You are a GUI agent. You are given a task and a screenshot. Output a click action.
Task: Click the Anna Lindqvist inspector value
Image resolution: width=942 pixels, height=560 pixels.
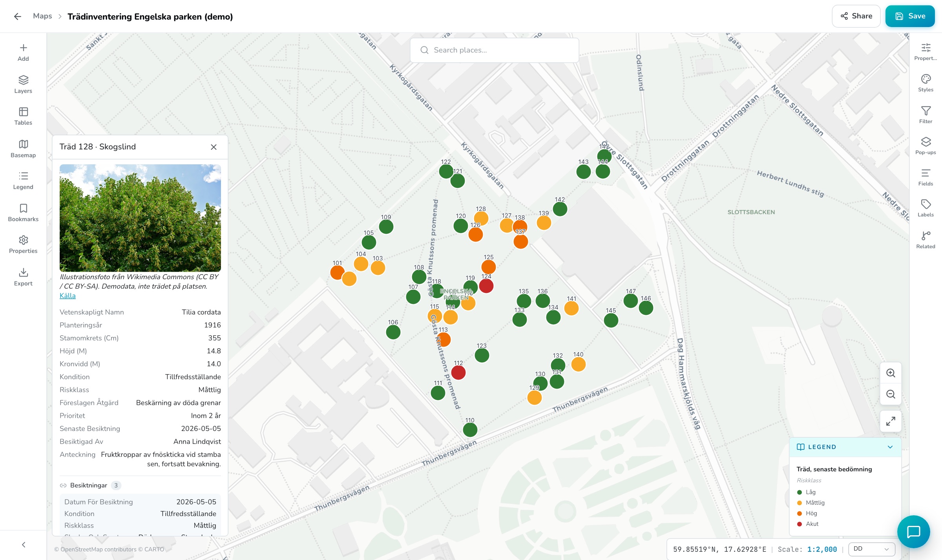pyautogui.click(x=197, y=442)
